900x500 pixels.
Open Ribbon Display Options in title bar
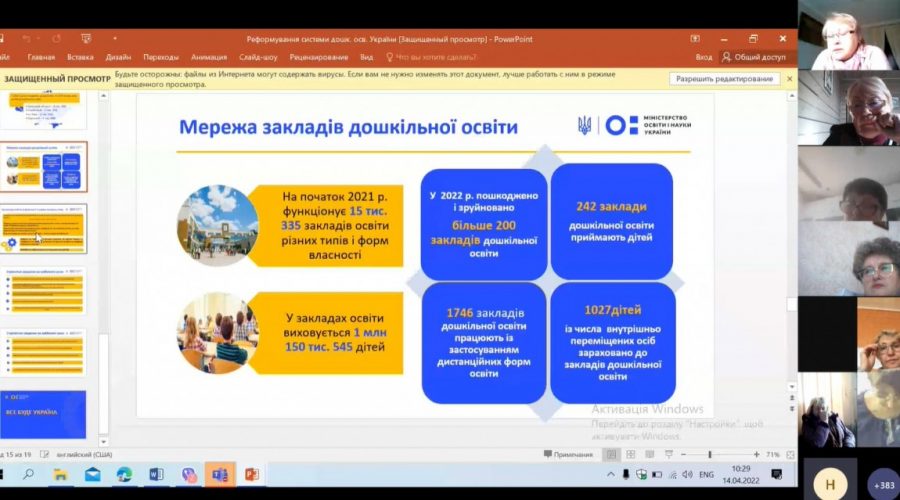pos(695,39)
